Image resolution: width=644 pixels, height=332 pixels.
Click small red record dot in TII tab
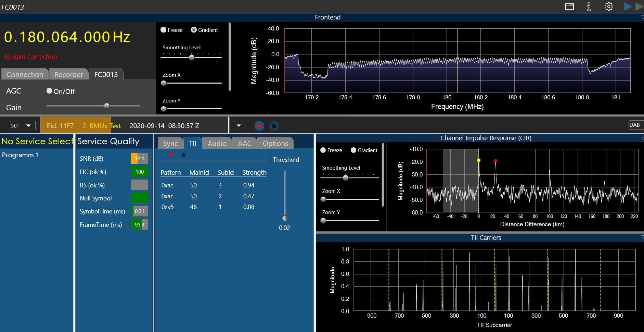(171, 155)
